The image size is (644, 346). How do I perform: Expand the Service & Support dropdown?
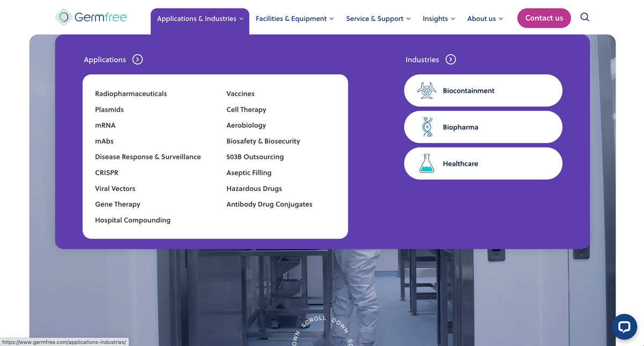378,19
